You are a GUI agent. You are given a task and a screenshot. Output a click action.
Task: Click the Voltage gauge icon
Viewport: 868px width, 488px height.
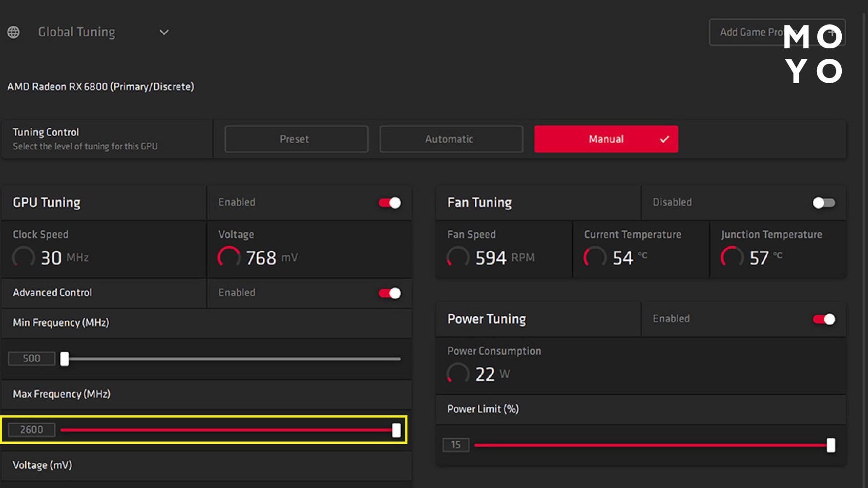(x=229, y=257)
